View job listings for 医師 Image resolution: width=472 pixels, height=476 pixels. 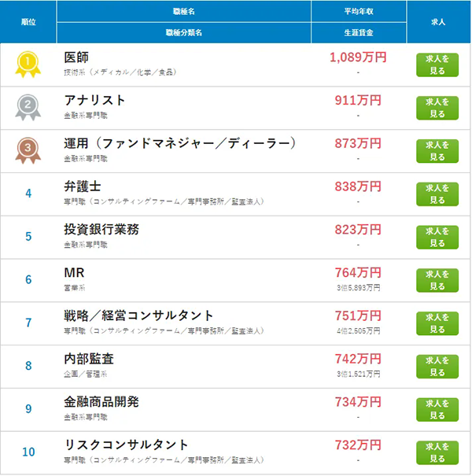click(437, 65)
